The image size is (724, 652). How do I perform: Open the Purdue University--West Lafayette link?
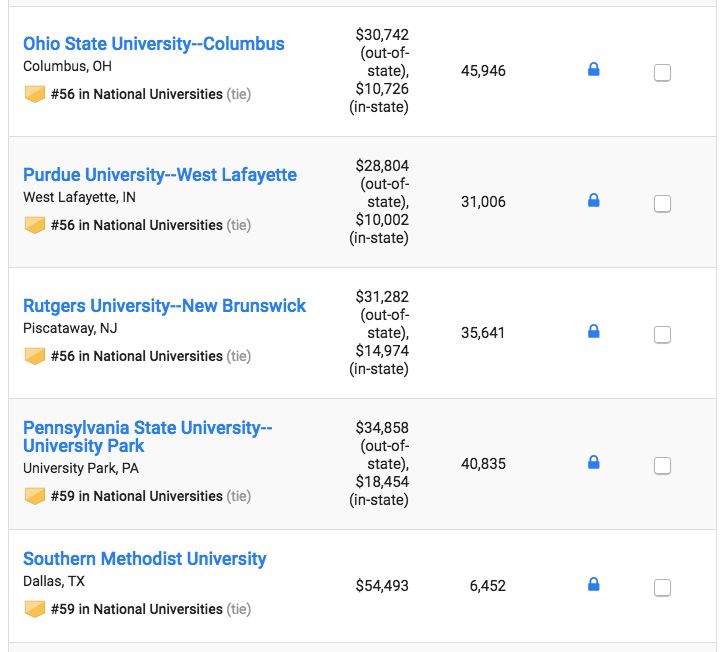(x=160, y=175)
